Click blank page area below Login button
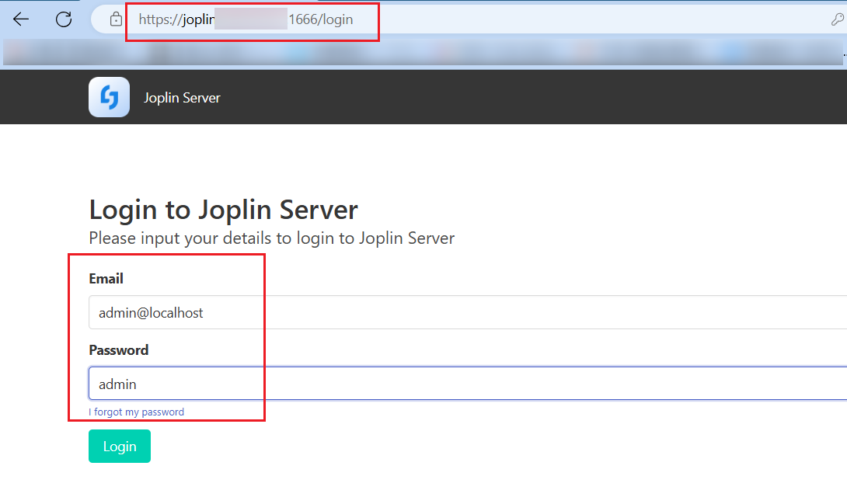The image size is (847, 504). (389, 485)
